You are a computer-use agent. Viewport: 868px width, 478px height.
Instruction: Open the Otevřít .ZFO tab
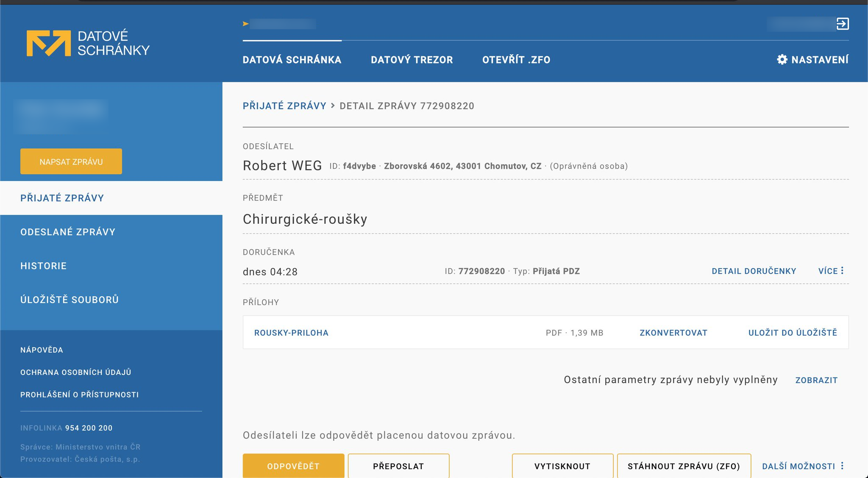[516, 60]
